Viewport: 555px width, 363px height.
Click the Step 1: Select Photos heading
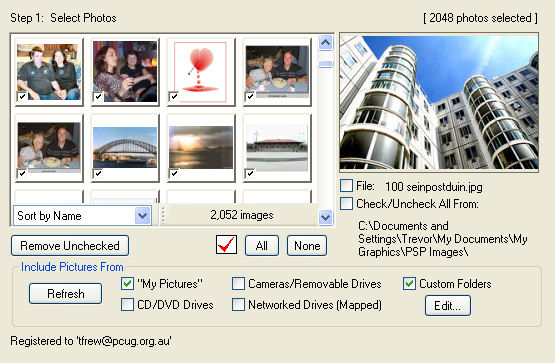point(63,18)
